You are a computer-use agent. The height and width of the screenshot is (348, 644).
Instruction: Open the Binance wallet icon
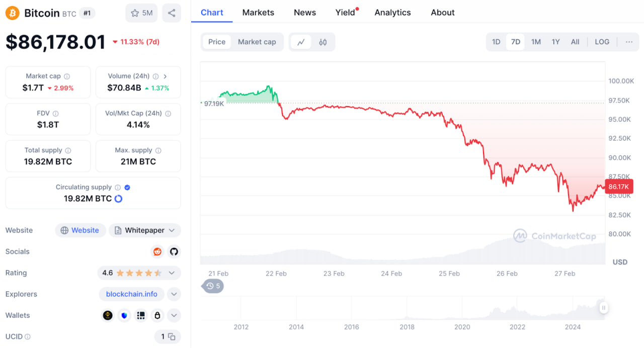108,315
